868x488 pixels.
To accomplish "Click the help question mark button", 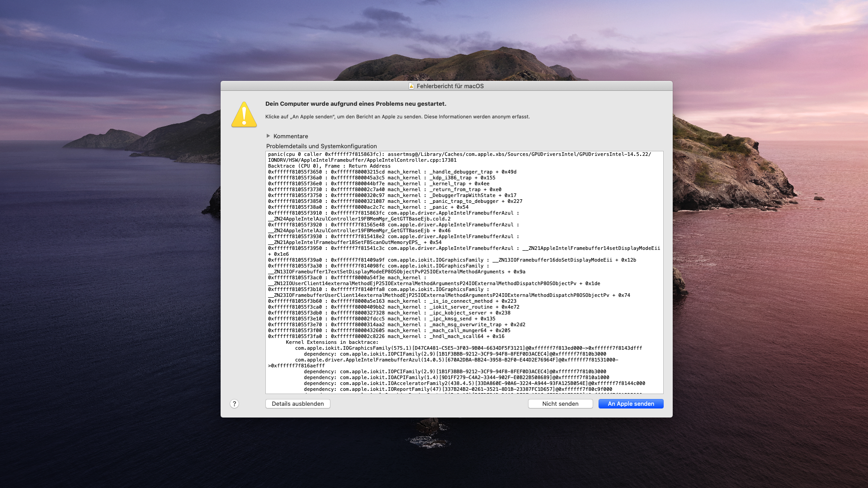I will 234,404.
